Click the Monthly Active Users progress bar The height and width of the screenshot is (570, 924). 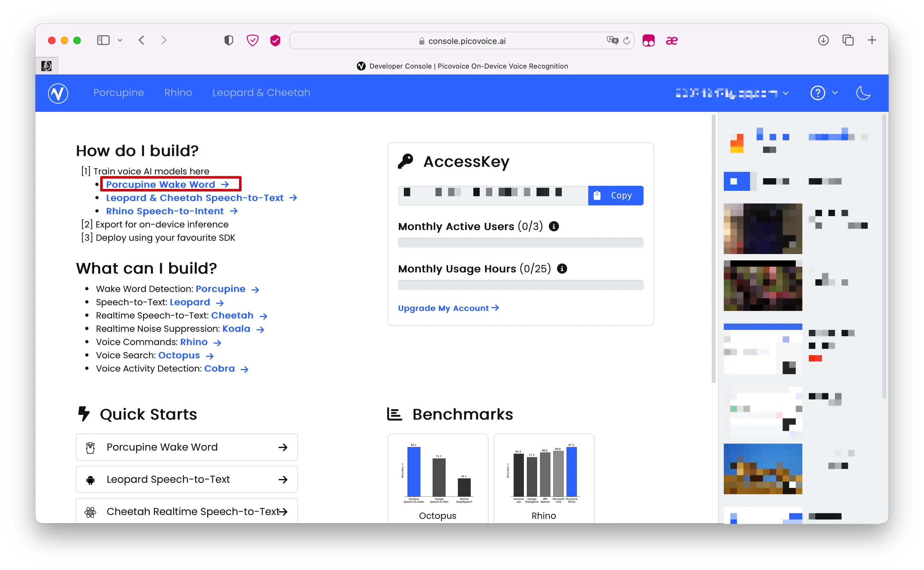coord(520,242)
